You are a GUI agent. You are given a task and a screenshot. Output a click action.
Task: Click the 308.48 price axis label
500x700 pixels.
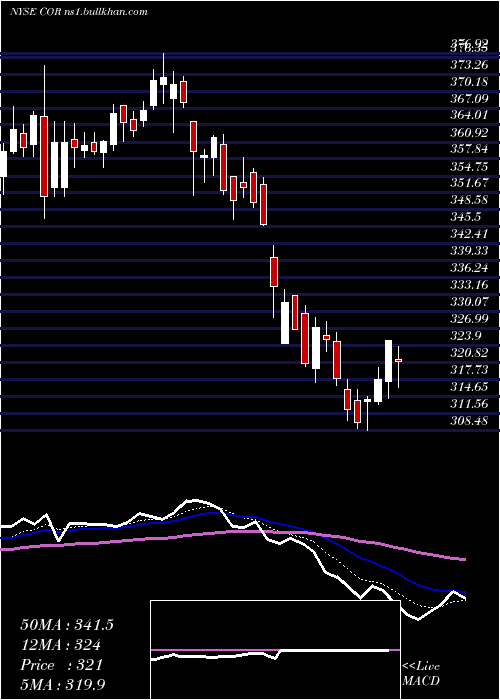coord(469,421)
